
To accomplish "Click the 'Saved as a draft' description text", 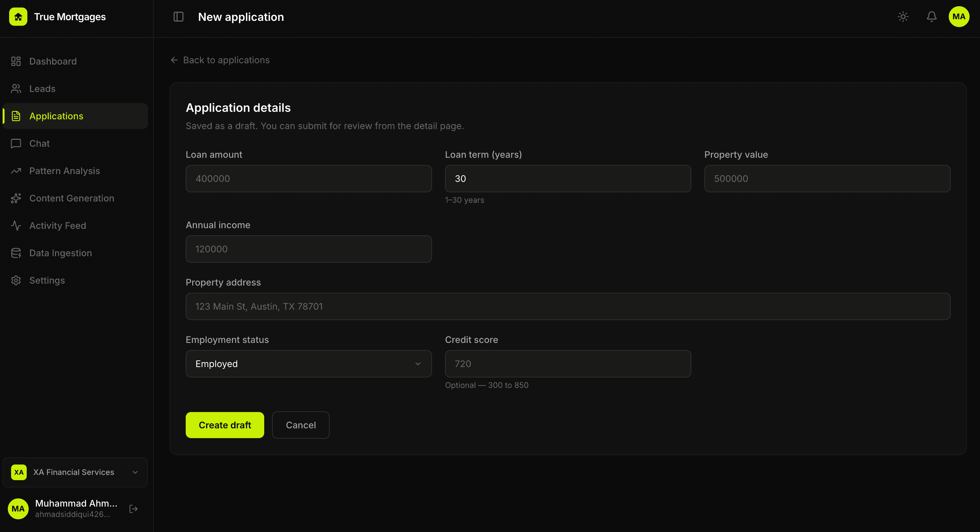I will (x=324, y=126).
